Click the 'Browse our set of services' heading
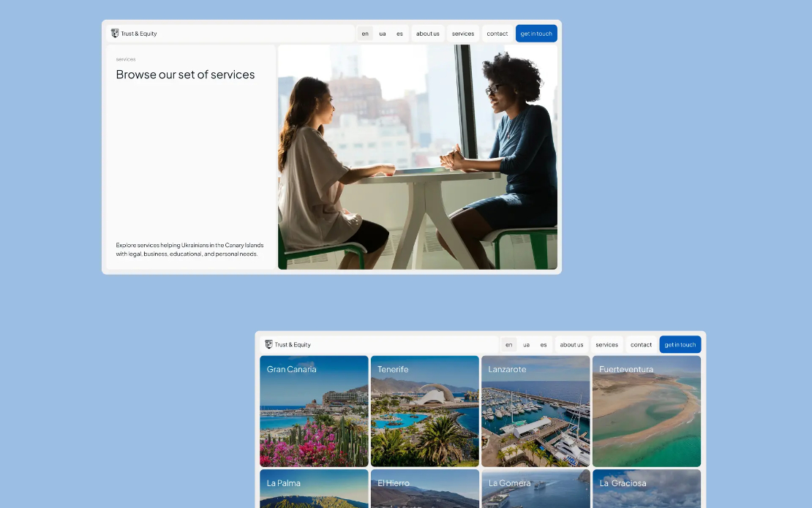Screen dimensions: 812x508 [x=185, y=75]
